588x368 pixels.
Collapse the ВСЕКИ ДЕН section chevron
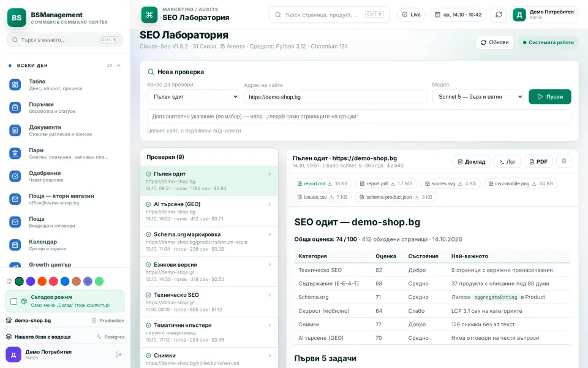pos(118,66)
